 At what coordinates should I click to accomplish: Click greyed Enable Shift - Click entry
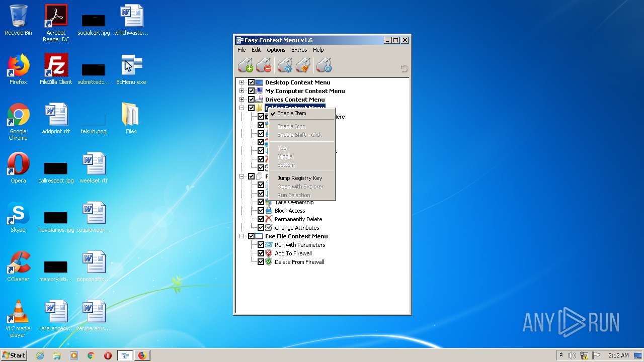pos(302,135)
